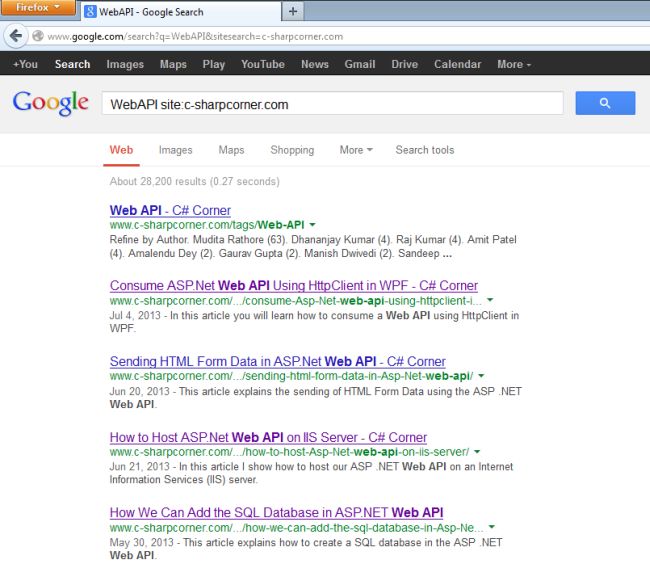Switch to Images results tab

coord(175,150)
